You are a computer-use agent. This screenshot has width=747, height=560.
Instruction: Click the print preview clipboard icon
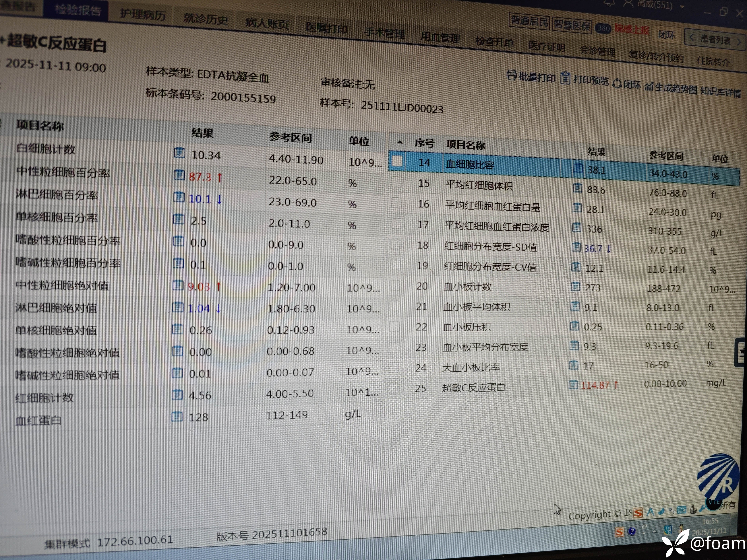click(565, 78)
